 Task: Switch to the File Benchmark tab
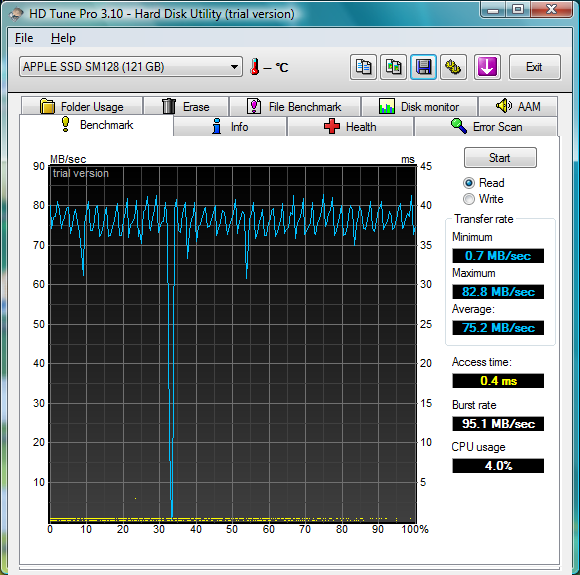tap(295, 107)
